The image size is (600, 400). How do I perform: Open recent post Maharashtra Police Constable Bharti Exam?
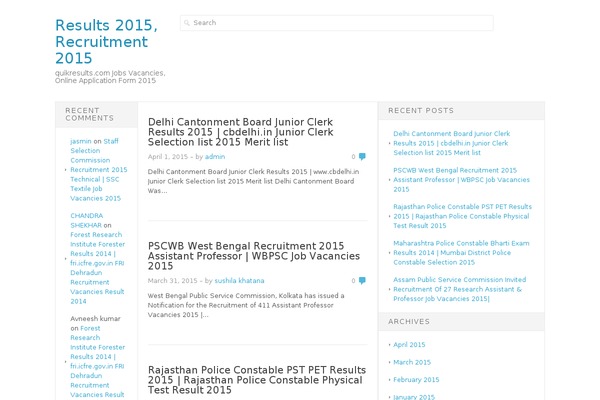tap(461, 253)
